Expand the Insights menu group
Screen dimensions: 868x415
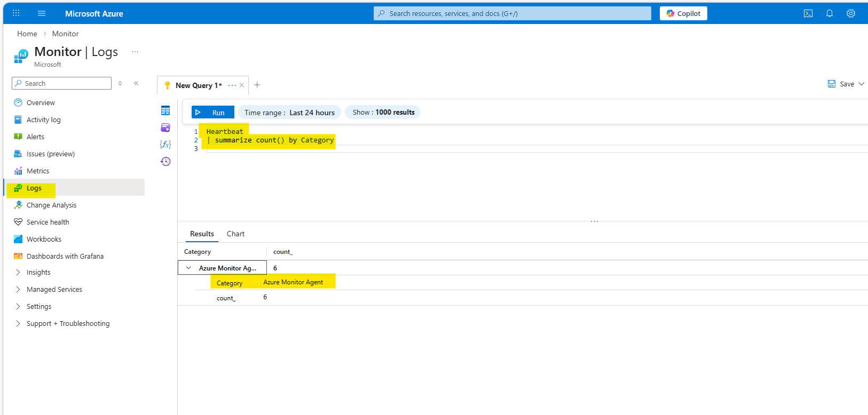point(18,272)
